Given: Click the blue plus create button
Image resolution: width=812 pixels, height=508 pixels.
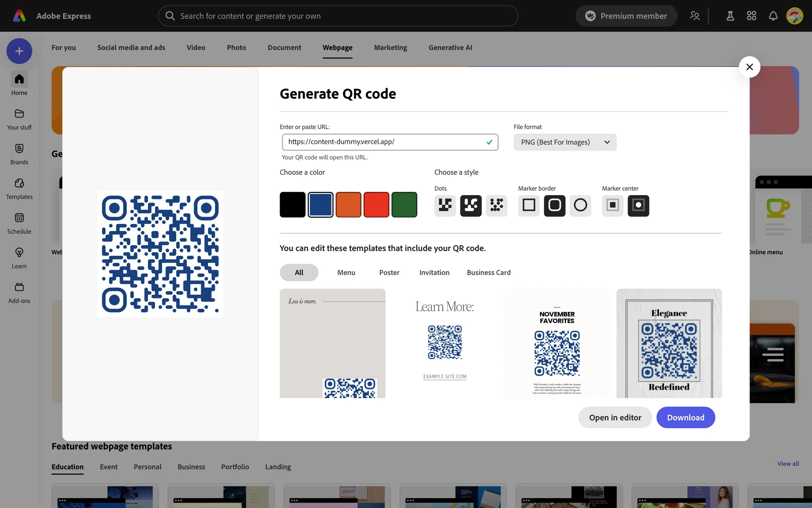Looking at the screenshot, I should pos(19,51).
